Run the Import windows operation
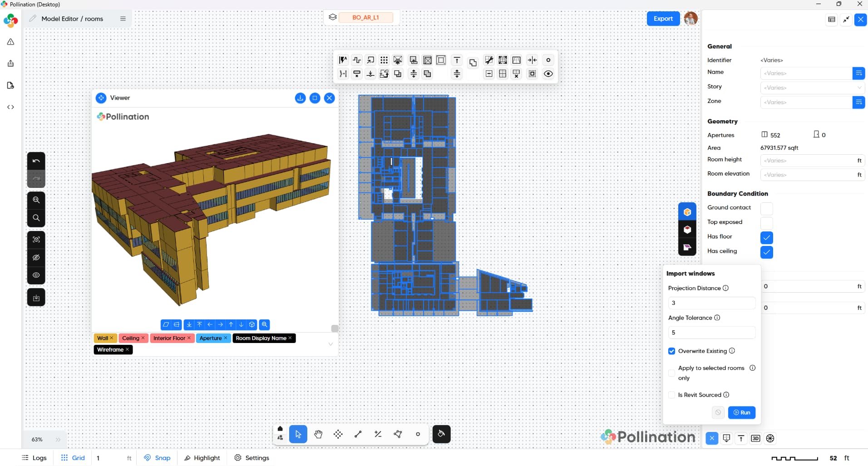 [x=742, y=412]
